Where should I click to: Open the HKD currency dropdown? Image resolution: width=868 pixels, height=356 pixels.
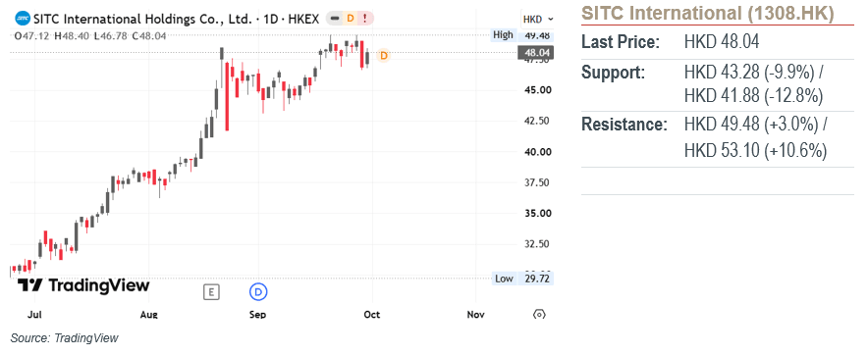538,20
